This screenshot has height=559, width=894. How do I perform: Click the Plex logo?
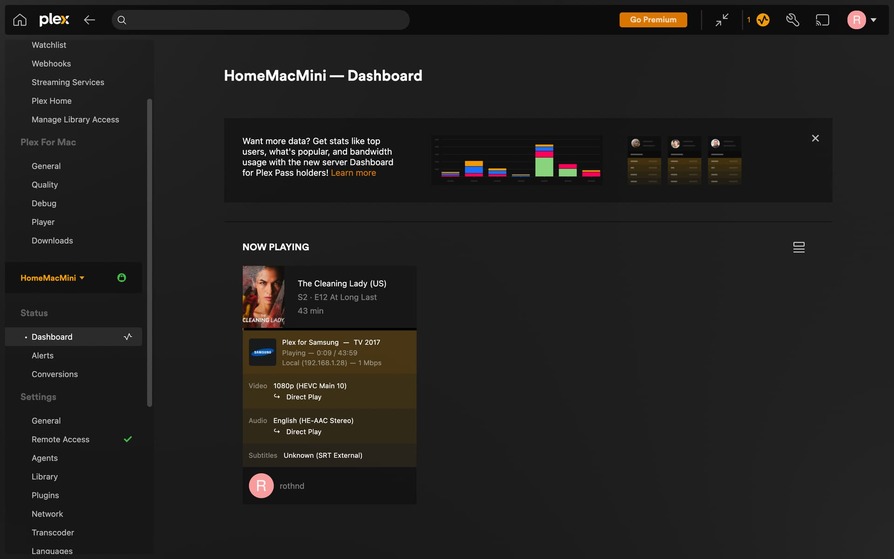tap(54, 20)
